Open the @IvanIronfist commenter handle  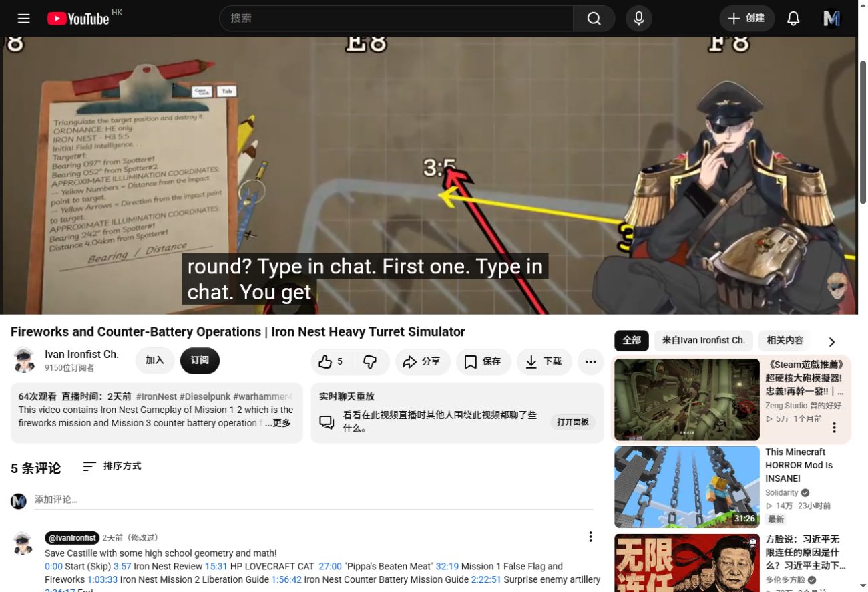72,538
